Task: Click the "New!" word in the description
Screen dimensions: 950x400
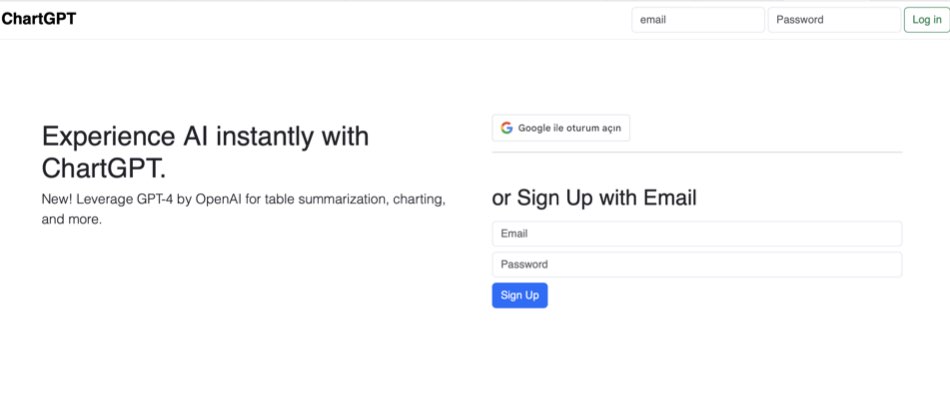Action: (x=56, y=200)
